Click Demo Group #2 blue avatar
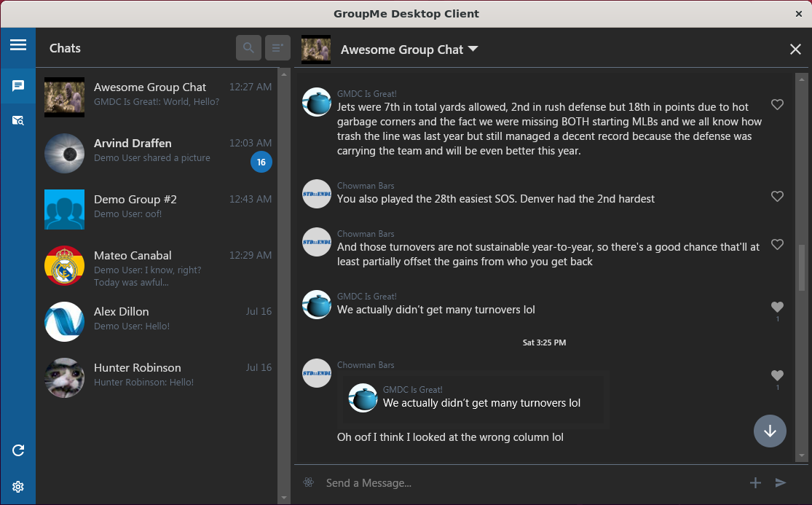This screenshot has height=505, width=812. click(64, 209)
